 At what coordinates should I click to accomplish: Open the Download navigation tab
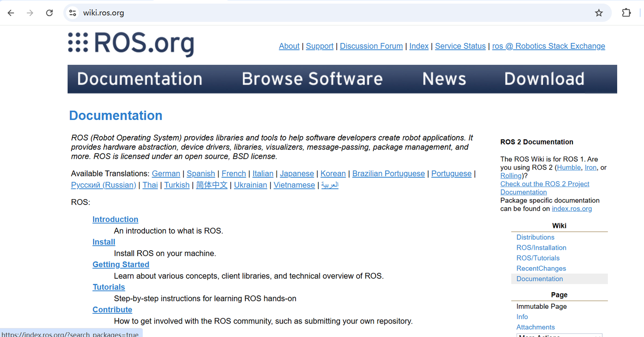pos(544,79)
